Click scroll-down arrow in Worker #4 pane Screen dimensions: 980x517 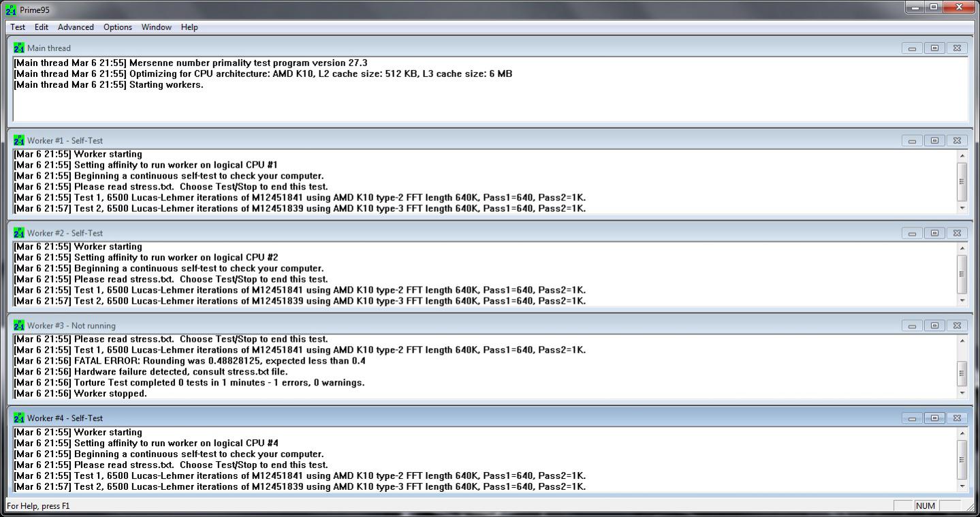pos(962,486)
